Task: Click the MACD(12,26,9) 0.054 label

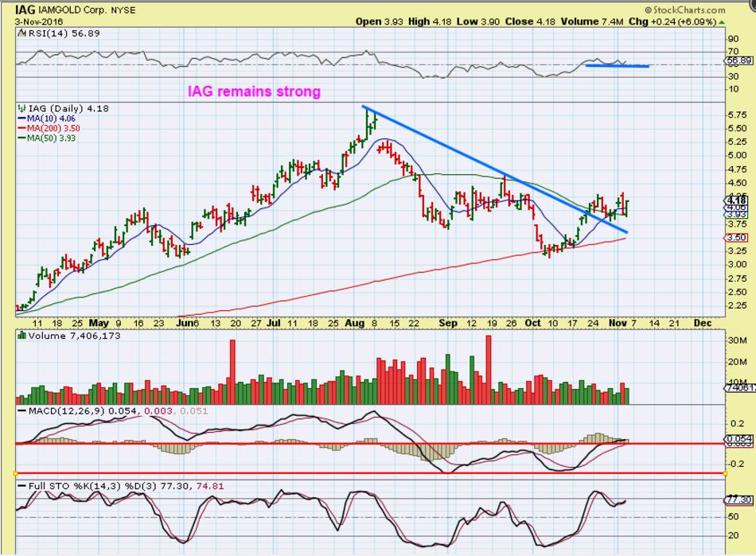Action: [x=83, y=411]
